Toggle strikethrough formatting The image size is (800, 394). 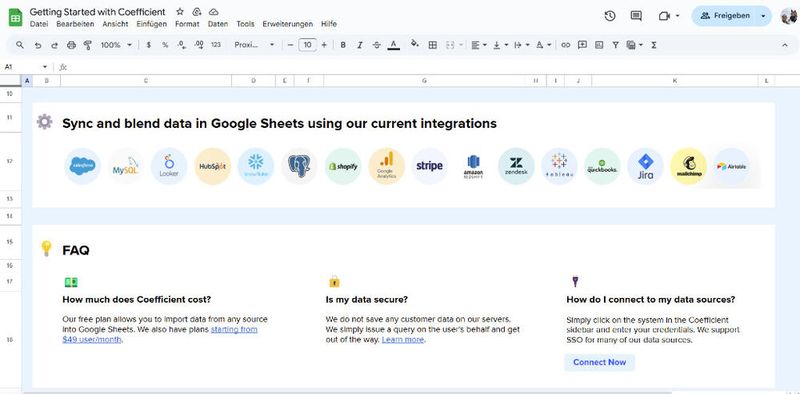(x=377, y=45)
